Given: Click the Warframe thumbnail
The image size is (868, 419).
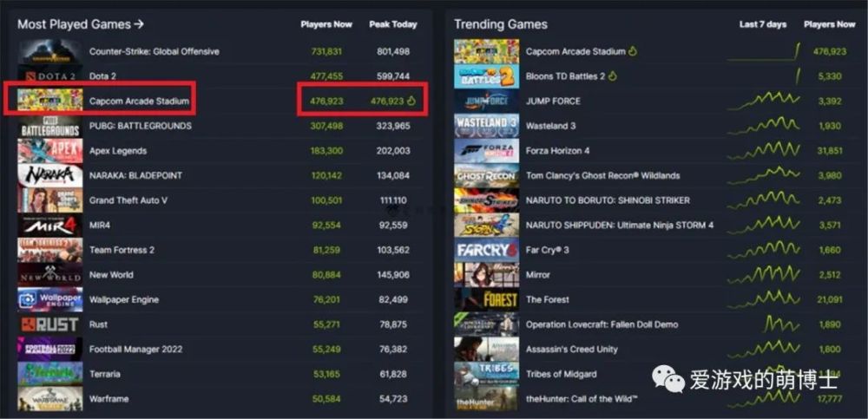Looking at the screenshot, I should (49, 398).
